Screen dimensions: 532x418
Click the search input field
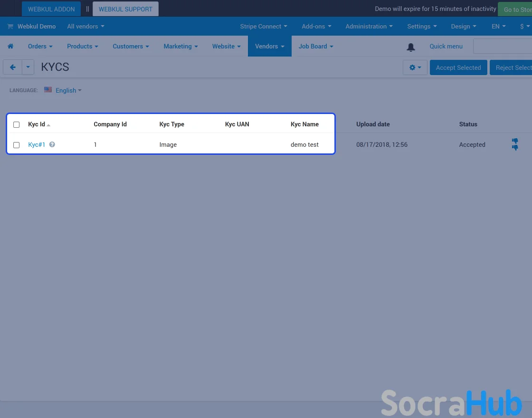pyautogui.click(x=502, y=46)
